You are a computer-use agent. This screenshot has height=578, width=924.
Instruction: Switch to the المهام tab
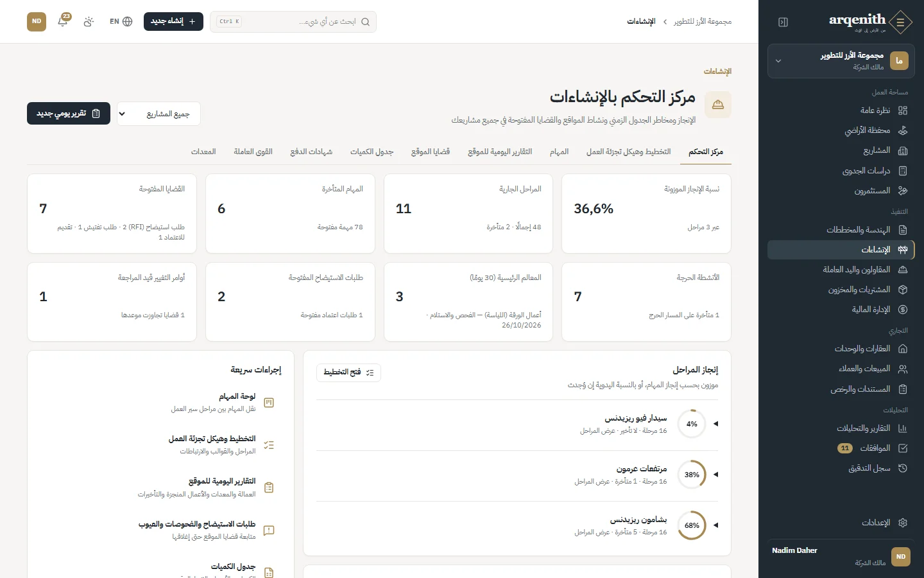coord(559,152)
